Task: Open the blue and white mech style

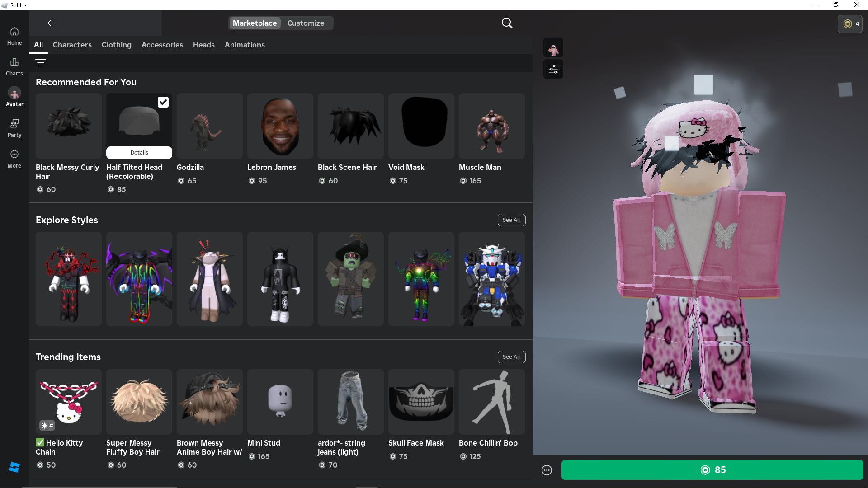Action: (x=492, y=279)
